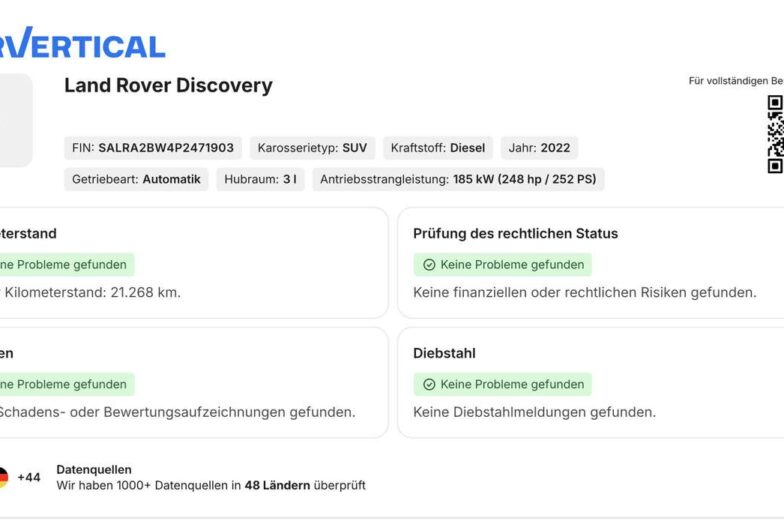Image resolution: width=784 pixels, height=527 pixels.
Task: Click the Diebstahl heading
Action: pos(444,354)
